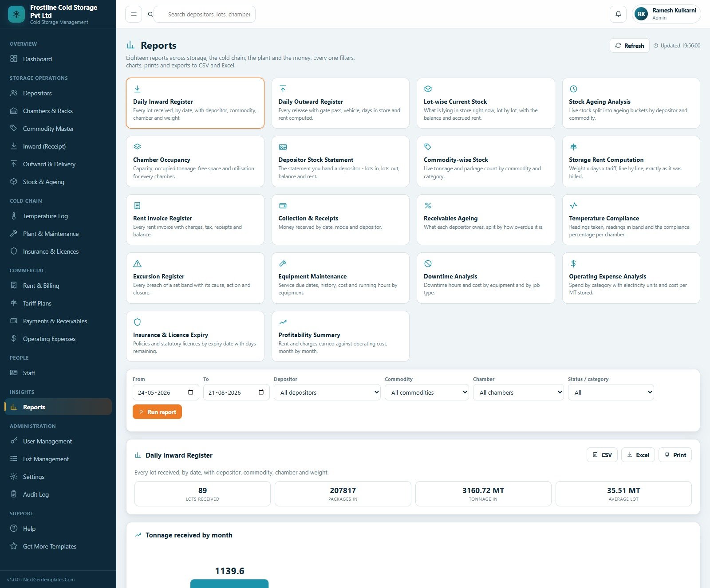Open Audit Log in sidebar

[x=58, y=494]
